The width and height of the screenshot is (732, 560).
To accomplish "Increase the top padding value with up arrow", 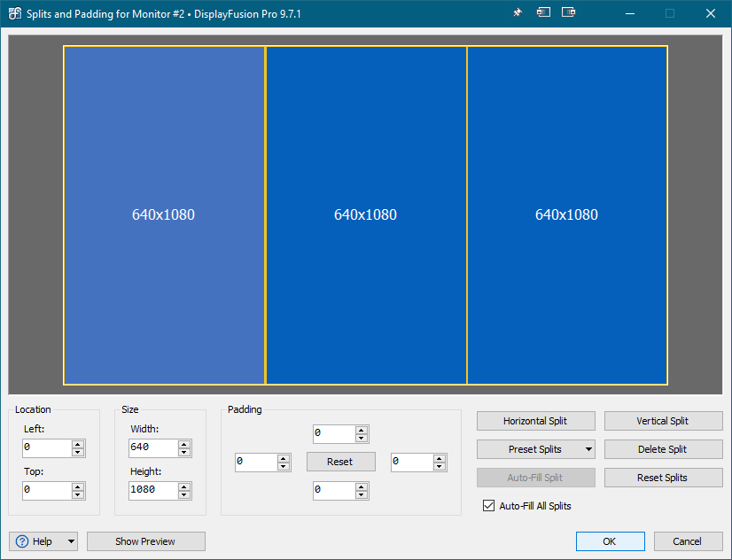I will [x=361, y=430].
